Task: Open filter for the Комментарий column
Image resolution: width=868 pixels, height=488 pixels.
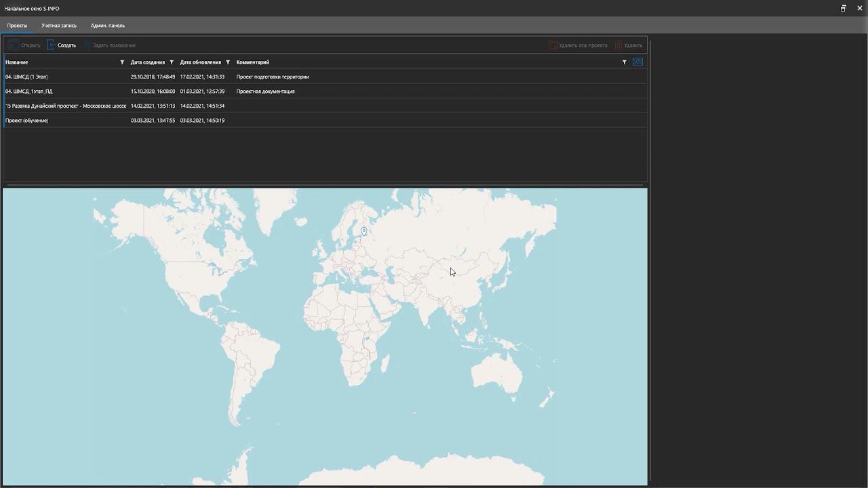Action: point(625,62)
